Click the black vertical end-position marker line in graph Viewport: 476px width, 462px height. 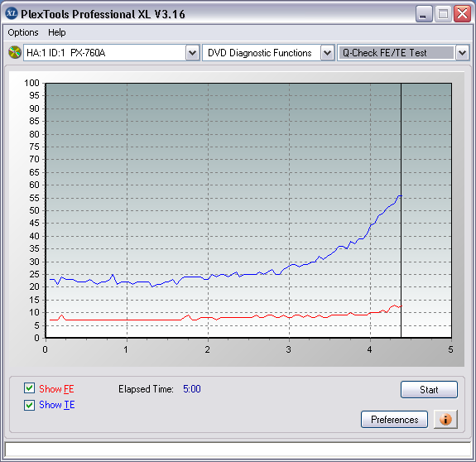pos(401,210)
